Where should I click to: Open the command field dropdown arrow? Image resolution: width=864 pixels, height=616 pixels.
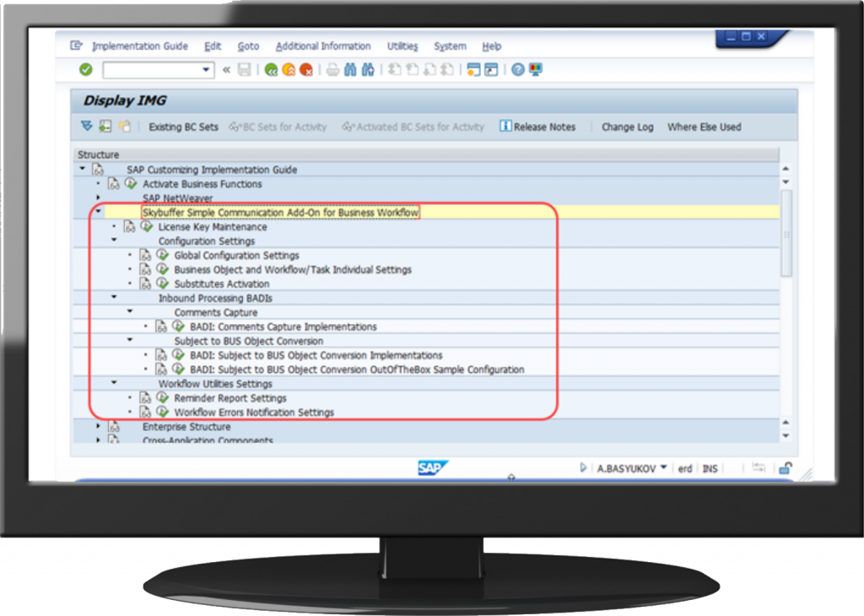tap(206, 70)
